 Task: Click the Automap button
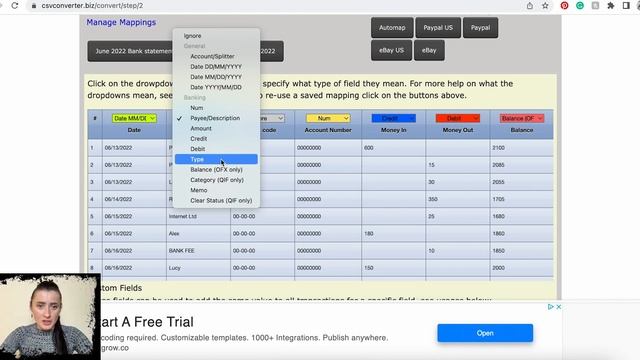(x=392, y=28)
